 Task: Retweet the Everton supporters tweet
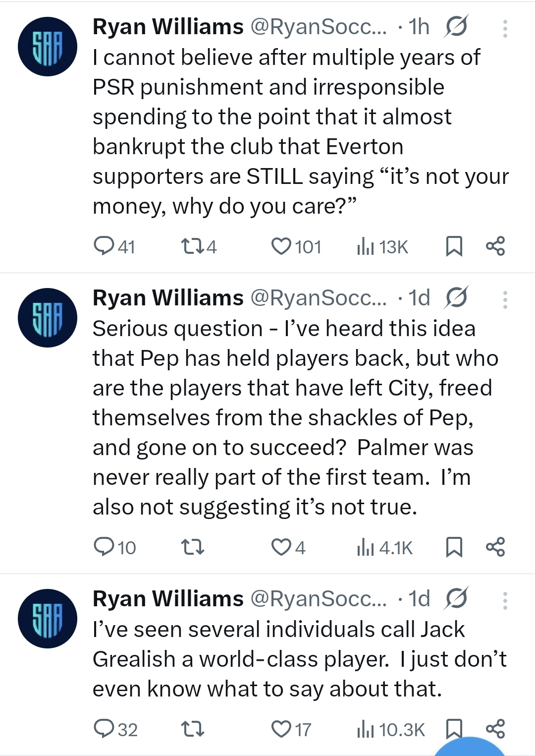point(193,246)
